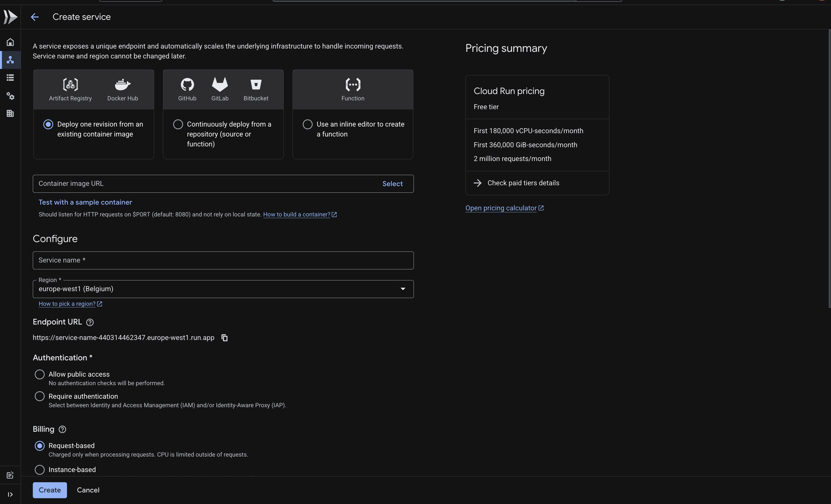This screenshot has width=831, height=504.
Task: Select Request-based billing
Action: point(39,446)
